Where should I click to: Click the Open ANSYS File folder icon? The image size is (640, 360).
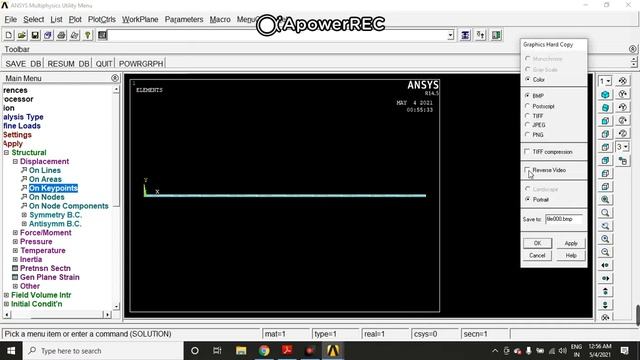(22, 35)
